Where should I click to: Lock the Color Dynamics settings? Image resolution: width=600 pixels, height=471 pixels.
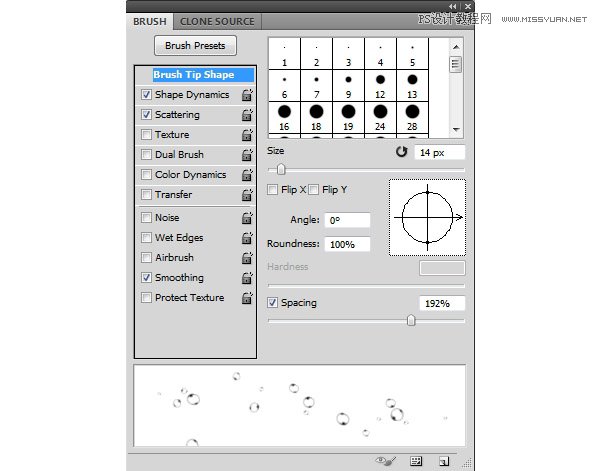coord(246,175)
